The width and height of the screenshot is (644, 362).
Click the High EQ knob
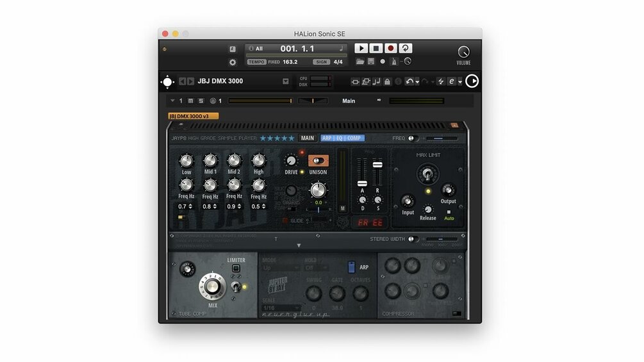[x=259, y=161]
